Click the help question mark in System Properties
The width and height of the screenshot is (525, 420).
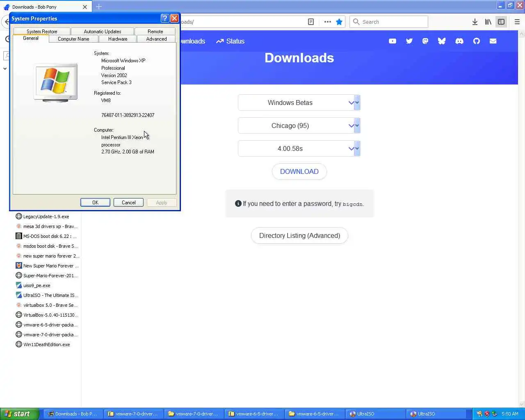pyautogui.click(x=165, y=18)
